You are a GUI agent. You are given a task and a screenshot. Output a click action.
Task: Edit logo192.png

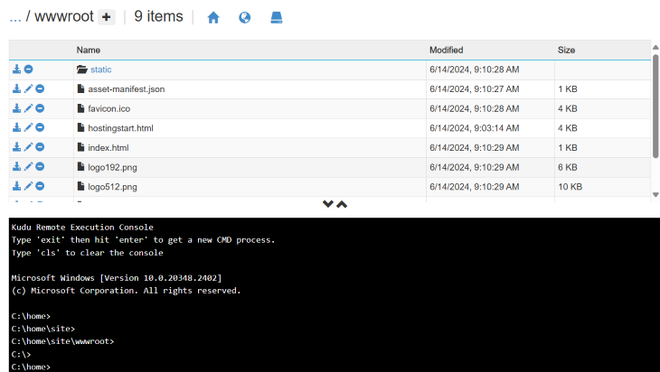(28, 166)
